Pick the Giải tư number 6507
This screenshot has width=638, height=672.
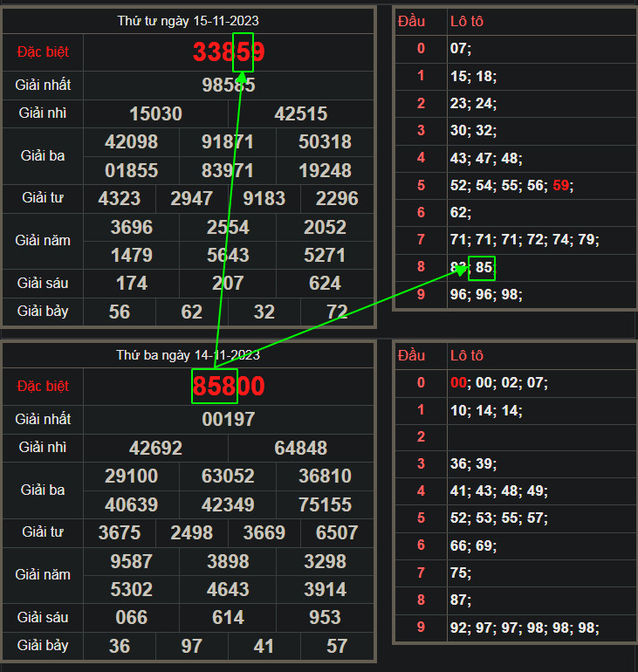(x=337, y=533)
